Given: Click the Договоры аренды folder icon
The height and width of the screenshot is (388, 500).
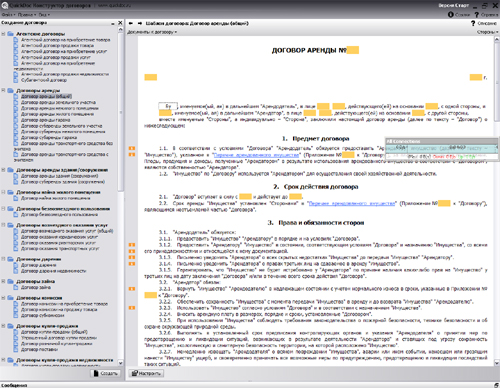Looking at the screenshot, I should point(10,90).
